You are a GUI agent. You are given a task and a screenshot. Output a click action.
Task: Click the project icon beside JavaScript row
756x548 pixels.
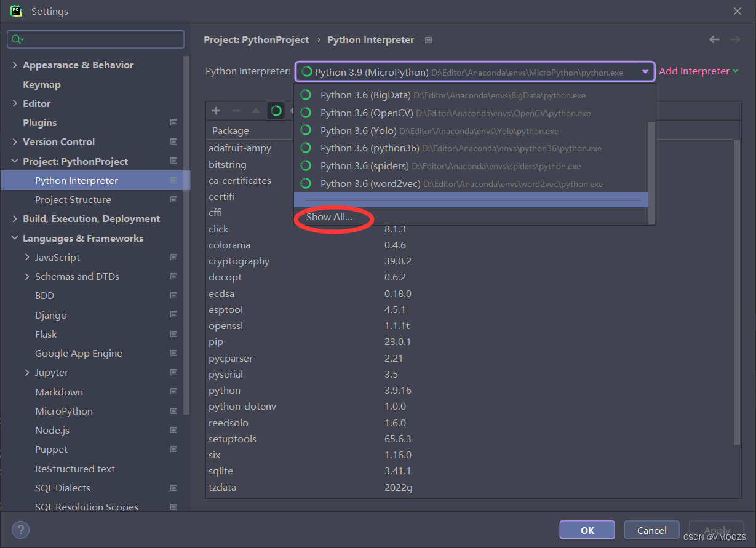[173, 257]
